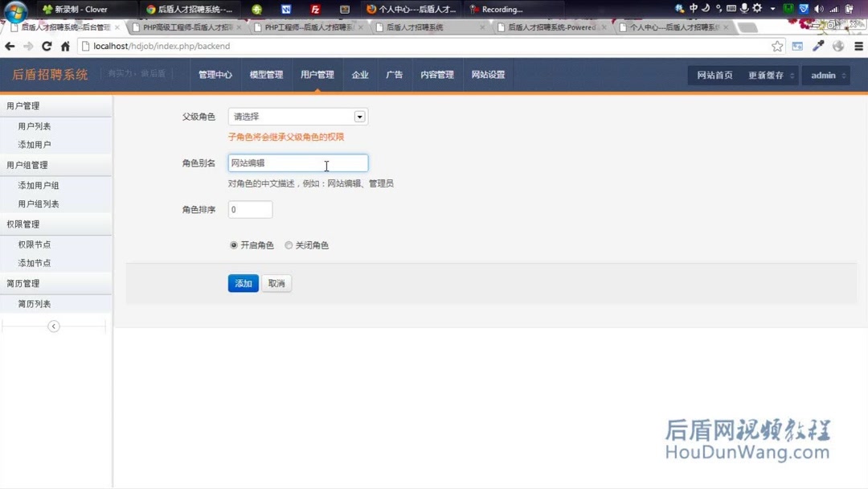Click inside the 角色别名 input field
868x489 pixels.
(x=297, y=162)
